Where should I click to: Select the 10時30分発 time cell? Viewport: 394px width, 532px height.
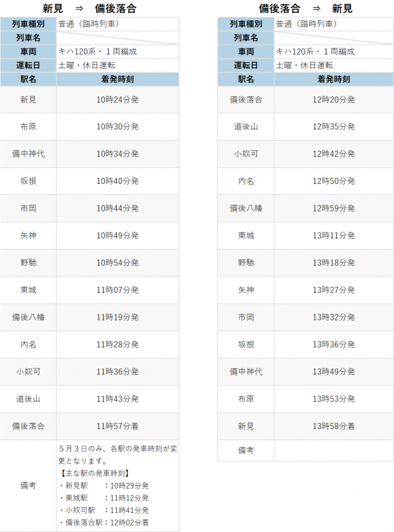click(118, 127)
